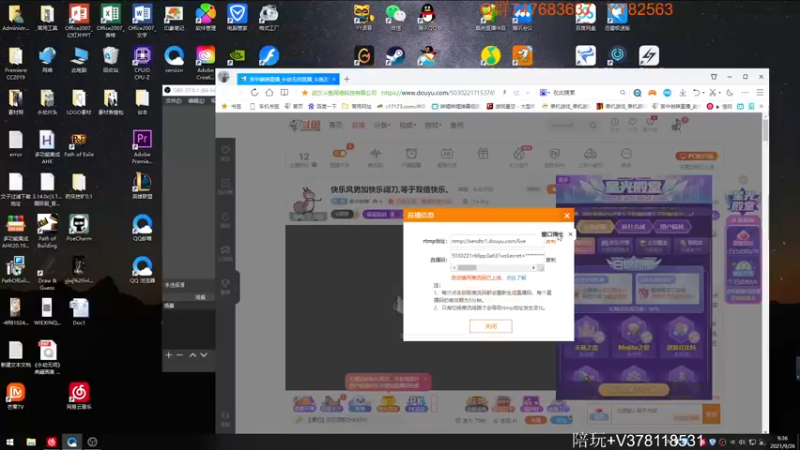Close the orange 直播信息 dialog header X
This screenshot has width=800, height=450.
pos(566,215)
